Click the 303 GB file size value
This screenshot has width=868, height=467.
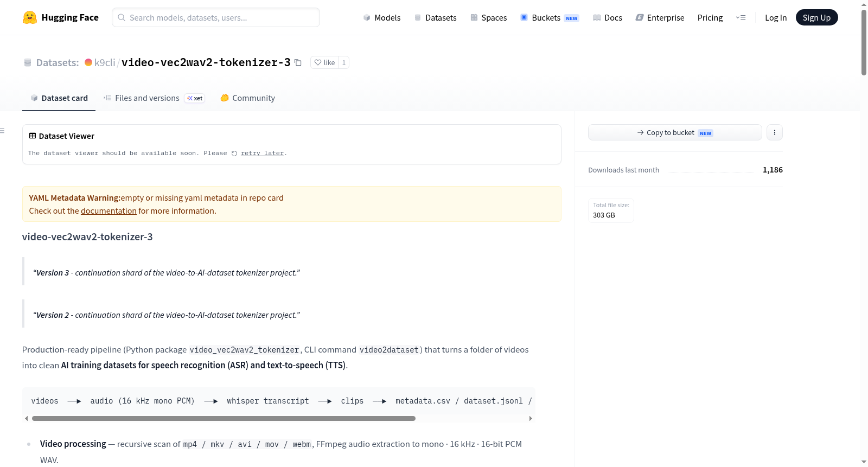point(604,215)
